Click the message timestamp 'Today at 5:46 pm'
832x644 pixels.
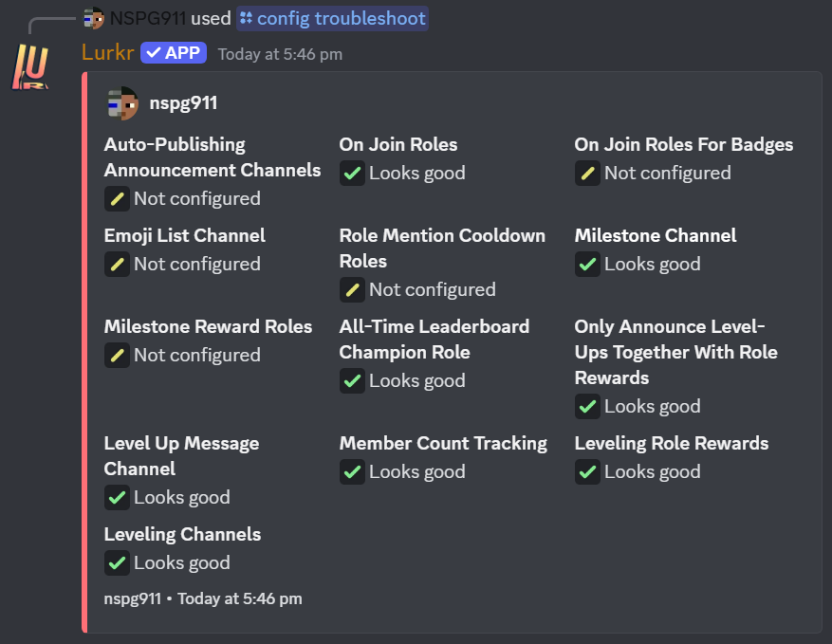[280, 54]
